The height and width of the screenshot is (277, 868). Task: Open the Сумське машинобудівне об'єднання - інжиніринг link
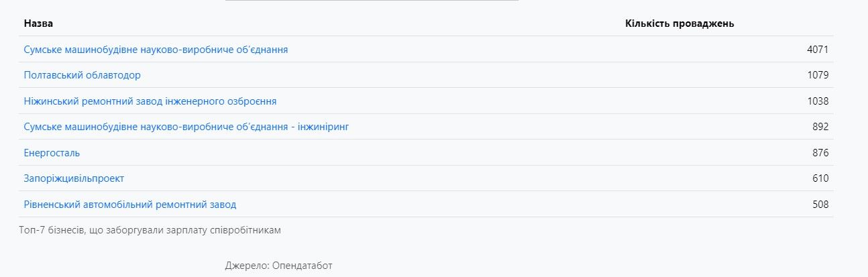[186, 127]
